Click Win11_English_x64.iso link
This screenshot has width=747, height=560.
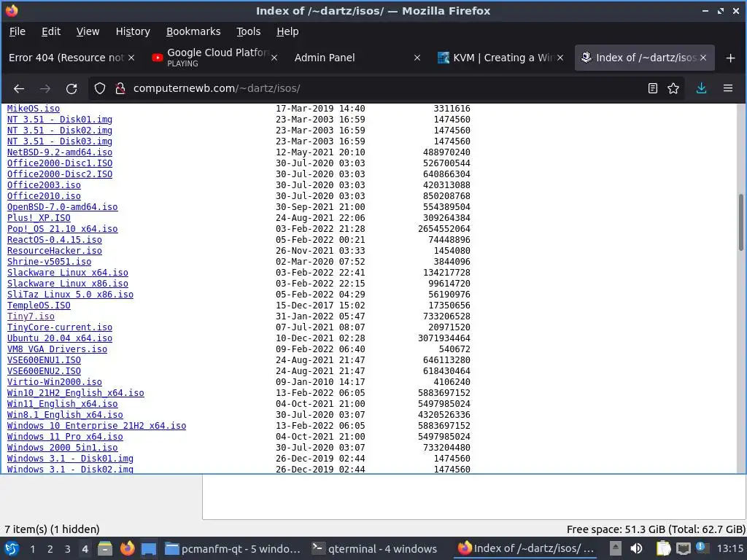(63, 404)
